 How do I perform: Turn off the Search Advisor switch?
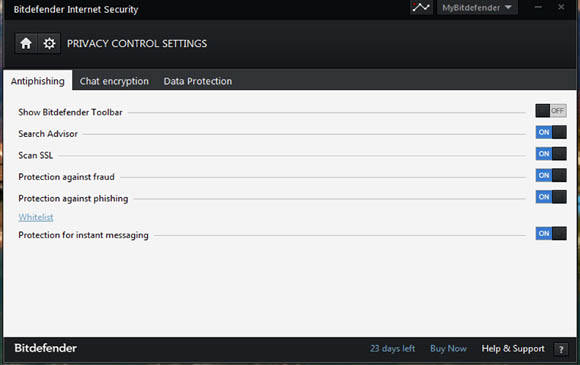pos(551,132)
